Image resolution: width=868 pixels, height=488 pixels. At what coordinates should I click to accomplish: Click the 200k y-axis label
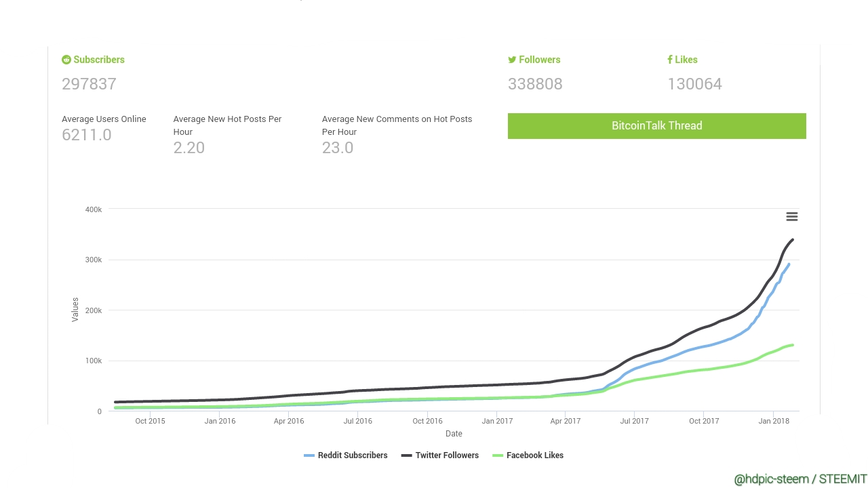coord(94,310)
